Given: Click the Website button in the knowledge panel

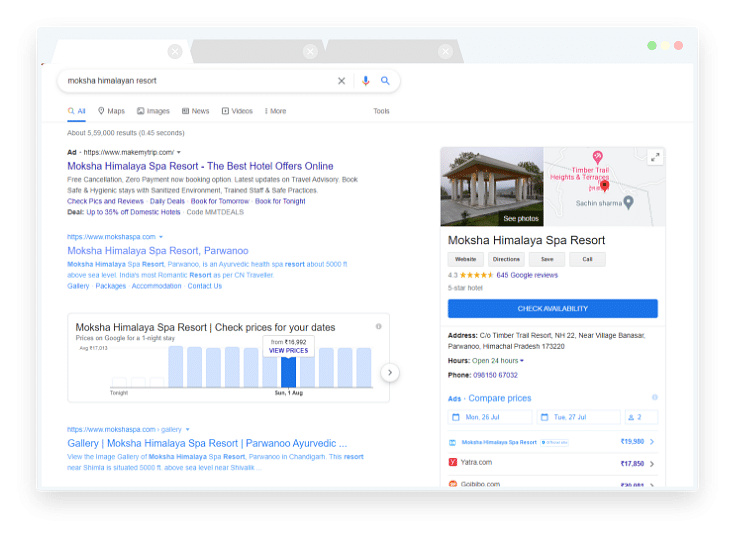Looking at the screenshot, I should click(465, 259).
